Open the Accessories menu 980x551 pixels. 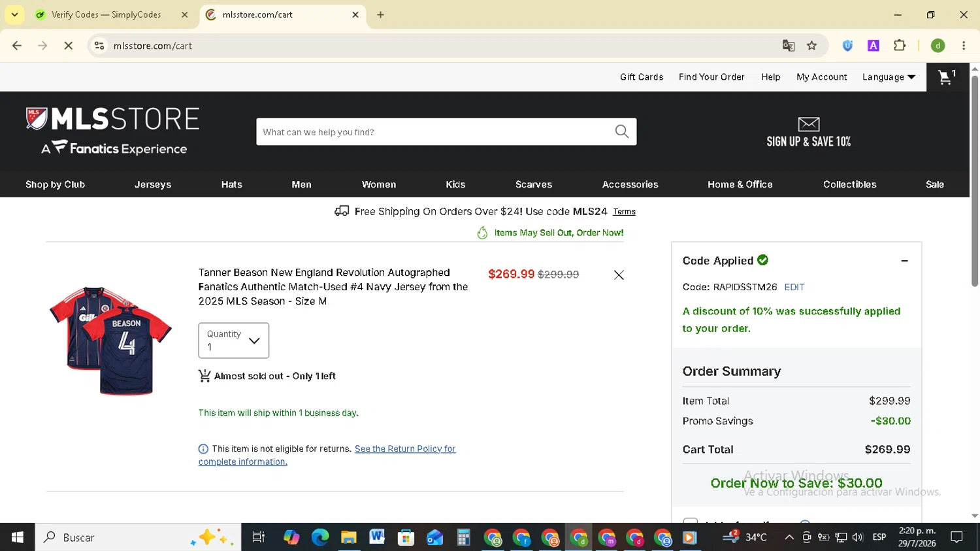click(630, 184)
